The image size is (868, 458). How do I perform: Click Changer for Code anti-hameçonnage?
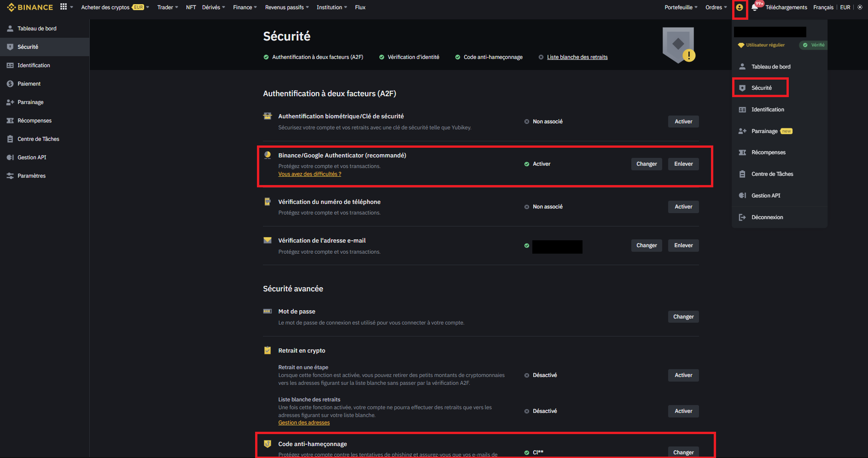[x=683, y=452]
